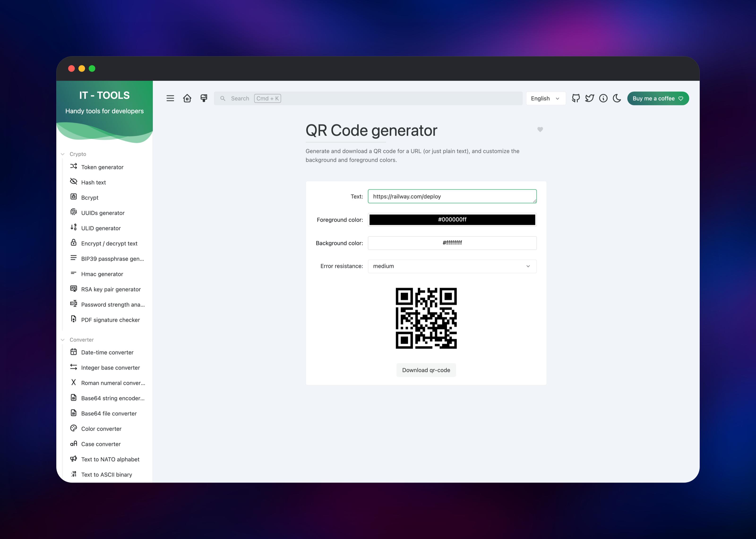
Task: Focus the Search bar field
Action: tap(368, 98)
